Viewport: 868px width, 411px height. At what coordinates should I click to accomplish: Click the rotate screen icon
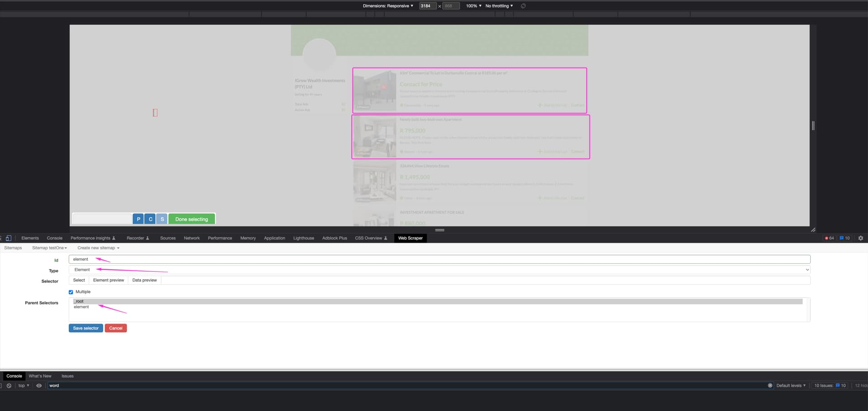point(523,6)
